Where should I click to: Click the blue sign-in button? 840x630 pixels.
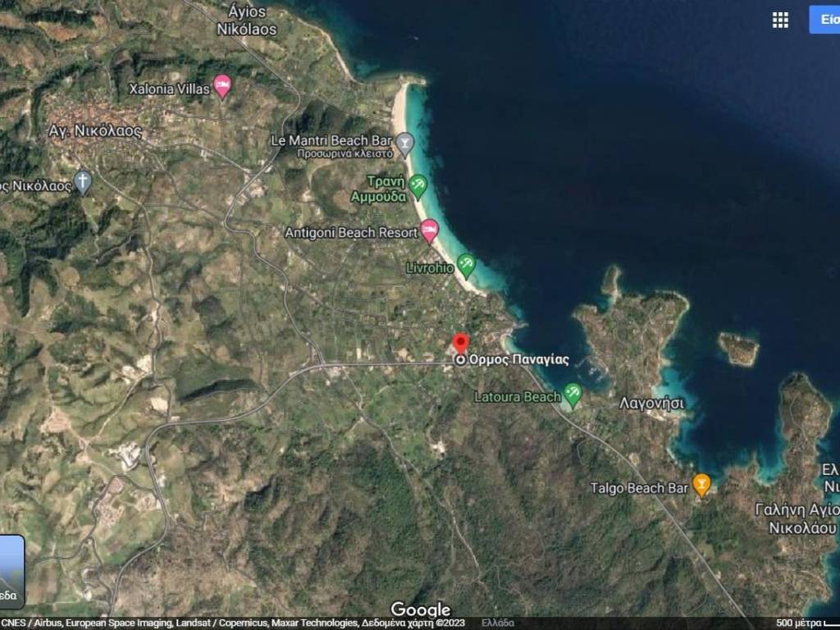pos(825,20)
